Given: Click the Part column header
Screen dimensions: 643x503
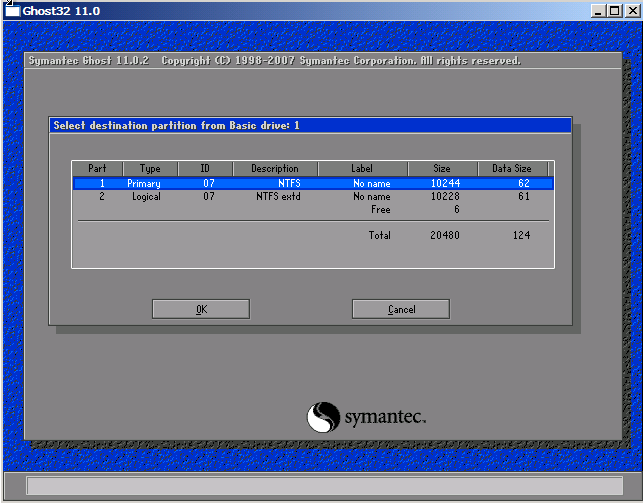Looking at the screenshot, I should 97,168.
